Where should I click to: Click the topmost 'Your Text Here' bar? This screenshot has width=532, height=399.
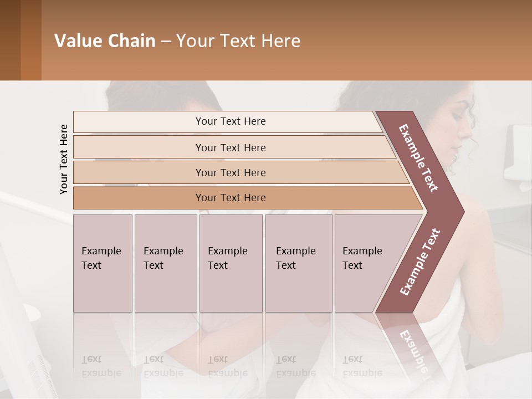coord(228,121)
